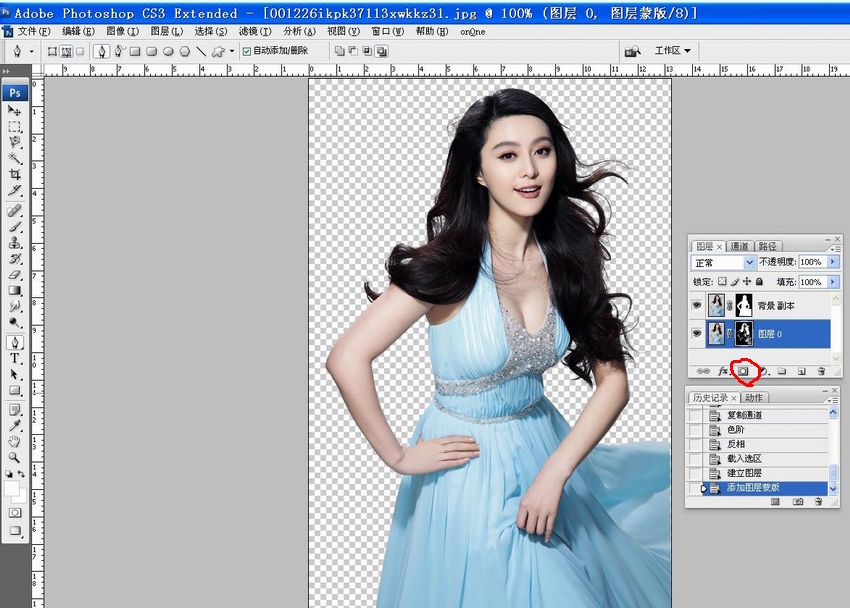Select the Crop tool
The image size is (850, 608).
tap(15, 174)
